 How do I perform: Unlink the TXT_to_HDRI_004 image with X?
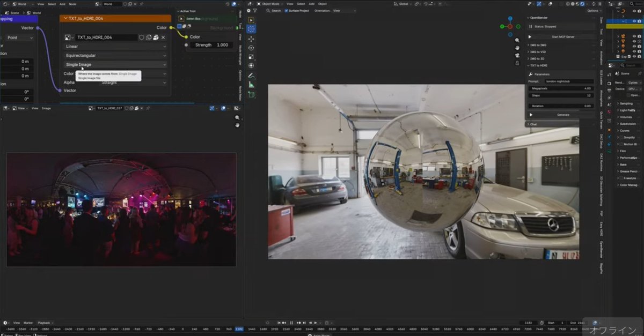tap(163, 38)
